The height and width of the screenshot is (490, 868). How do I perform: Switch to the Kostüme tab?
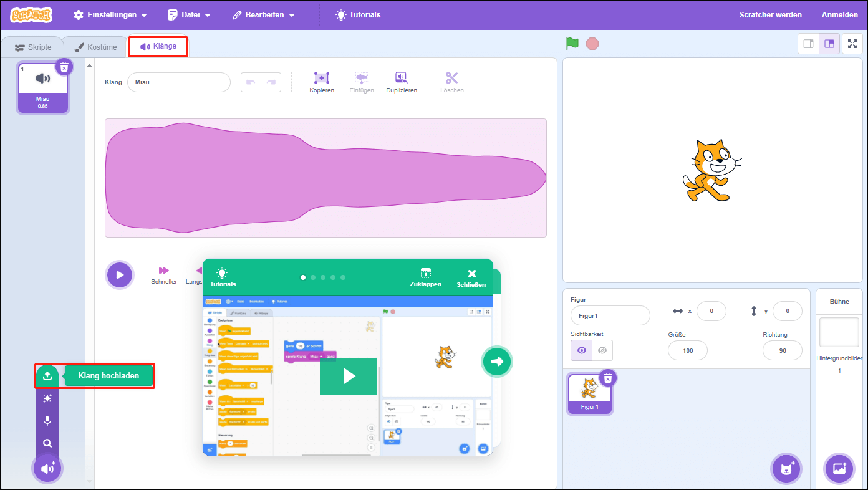pos(95,47)
